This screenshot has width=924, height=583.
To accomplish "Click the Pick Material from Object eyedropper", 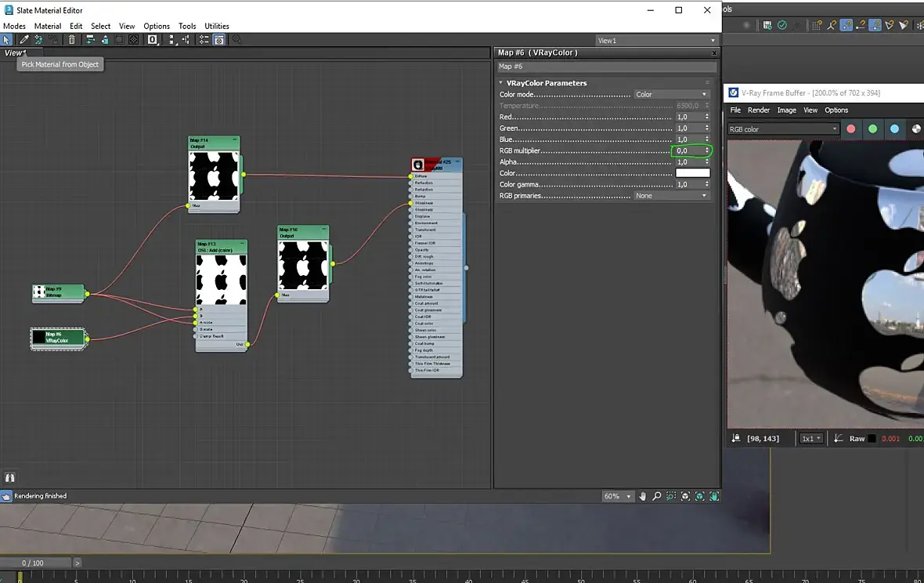I will (x=23, y=39).
